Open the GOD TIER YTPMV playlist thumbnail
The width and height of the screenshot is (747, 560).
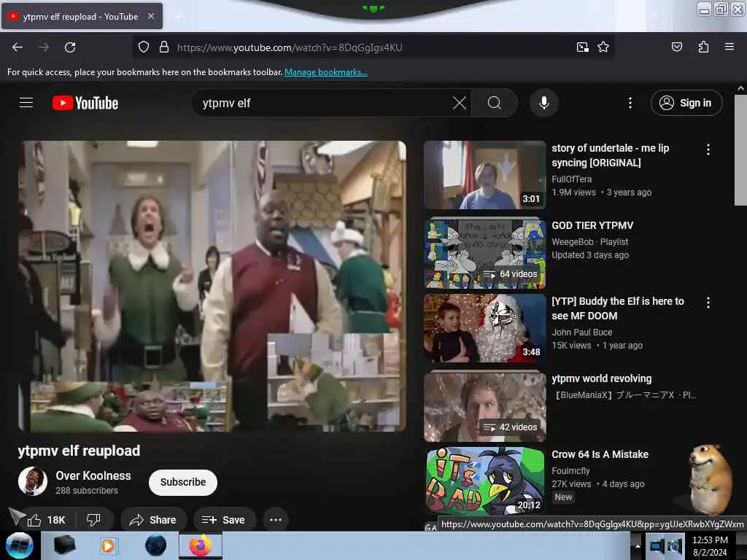coord(485,253)
